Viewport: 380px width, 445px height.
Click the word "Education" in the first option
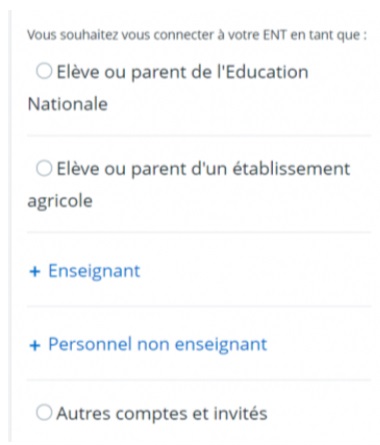[x=267, y=72]
